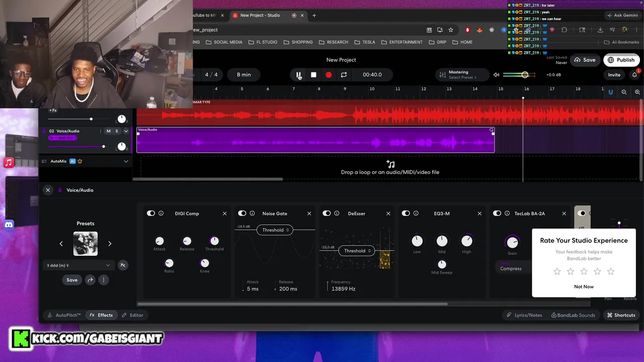The image size is (644, 362).
Task: Solo the Voice/Audio track
Action: (117, 131)
